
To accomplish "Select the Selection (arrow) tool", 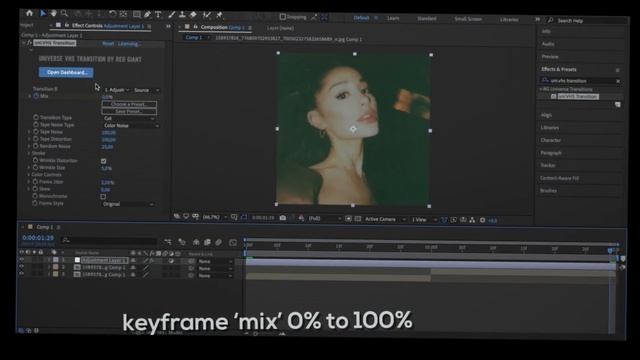I will [x=43, y=13].
